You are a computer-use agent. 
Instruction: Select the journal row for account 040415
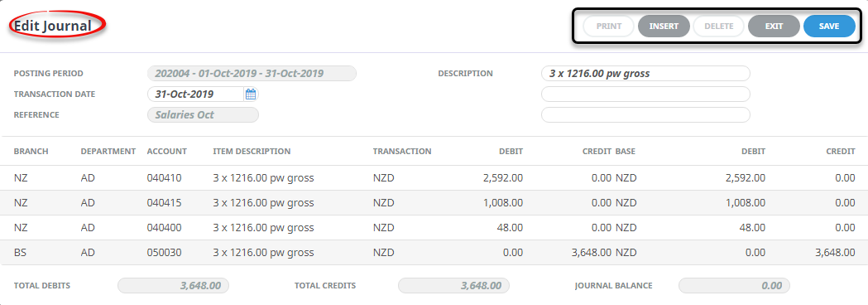coord(434,203)
